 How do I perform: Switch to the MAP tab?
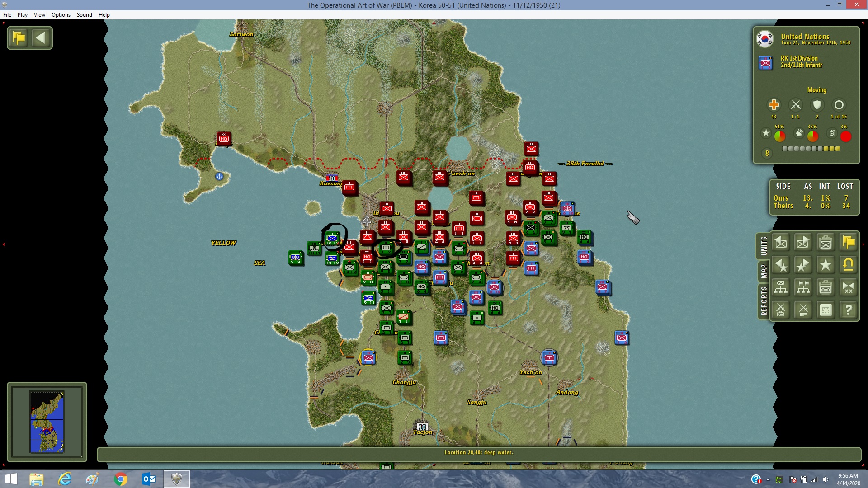point(764,271)
